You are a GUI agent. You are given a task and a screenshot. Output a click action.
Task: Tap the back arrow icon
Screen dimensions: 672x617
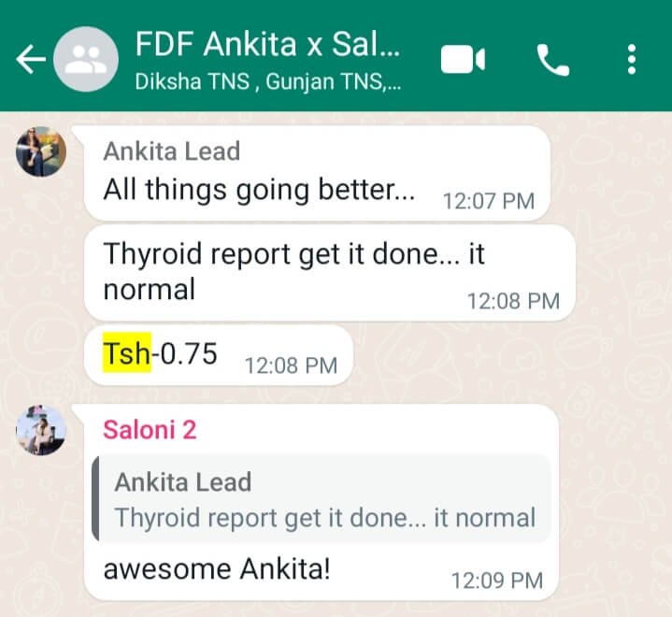(x=31, y=59)
